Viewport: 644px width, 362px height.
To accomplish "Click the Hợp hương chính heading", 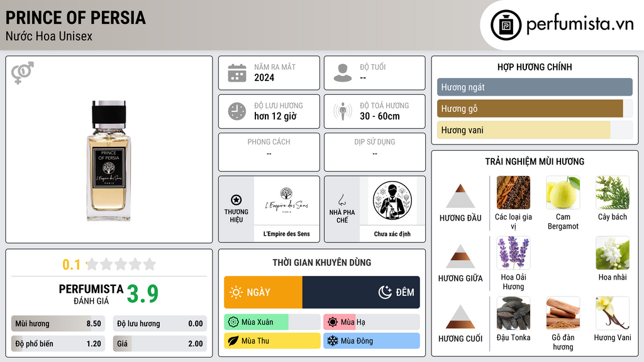I will pyautogui.click(x=535, y=67).
